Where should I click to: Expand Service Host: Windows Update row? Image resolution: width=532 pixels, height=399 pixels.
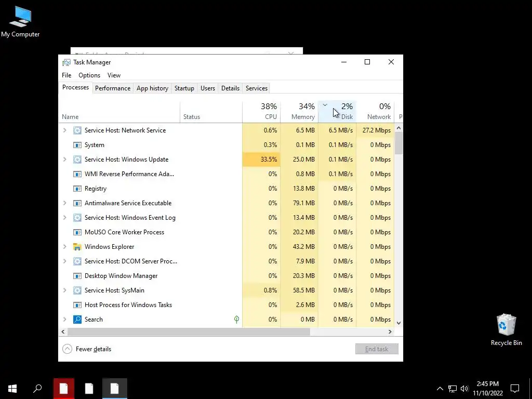(65, 159)
